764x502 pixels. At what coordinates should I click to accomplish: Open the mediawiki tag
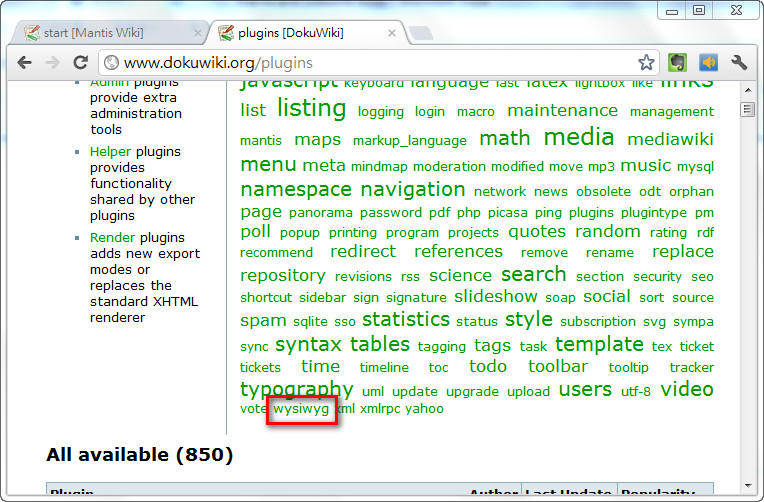[x=670, y=139]
